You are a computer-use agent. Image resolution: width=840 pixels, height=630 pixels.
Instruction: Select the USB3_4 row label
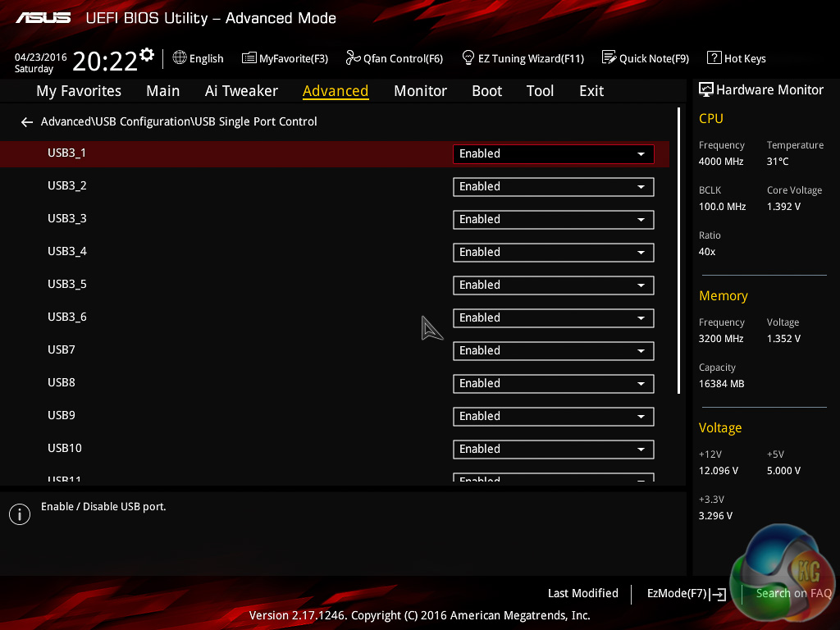click(67, 251)
